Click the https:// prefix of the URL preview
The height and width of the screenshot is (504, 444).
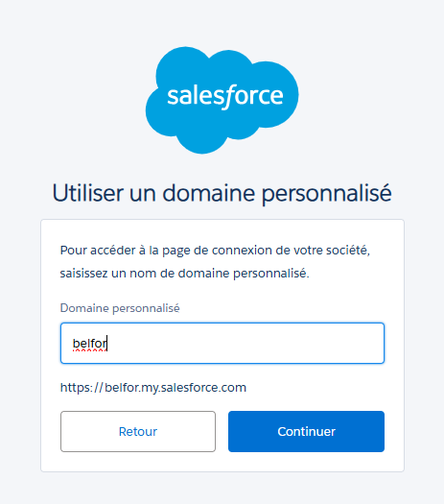(x=82, y=387)
